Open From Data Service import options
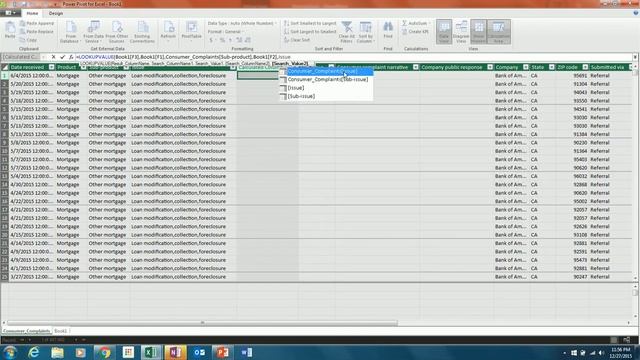Image resolution: width=640 pixels, height=360 pixels. click(x=93, y=32)
